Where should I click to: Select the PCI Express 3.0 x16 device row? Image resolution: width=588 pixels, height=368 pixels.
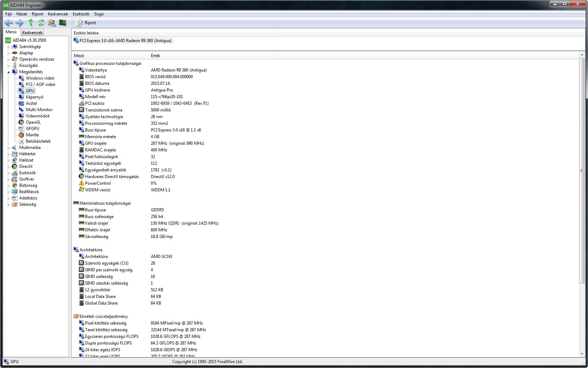[x=123, y=41]
